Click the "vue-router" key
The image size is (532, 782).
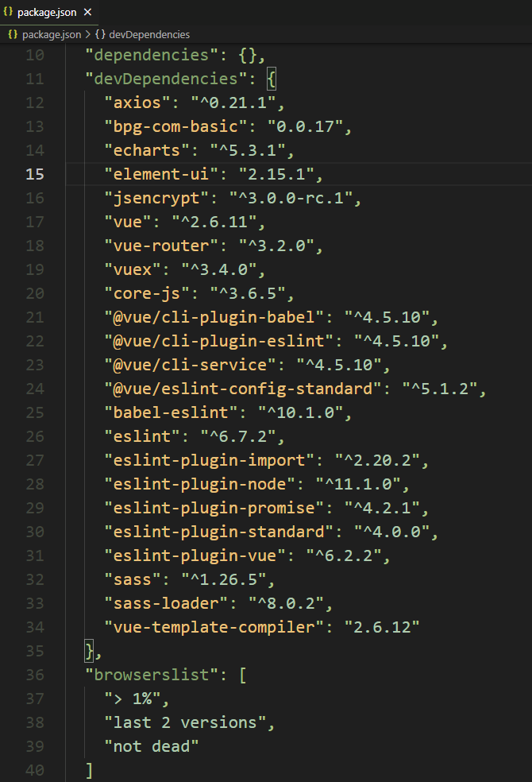click(161, 246)
